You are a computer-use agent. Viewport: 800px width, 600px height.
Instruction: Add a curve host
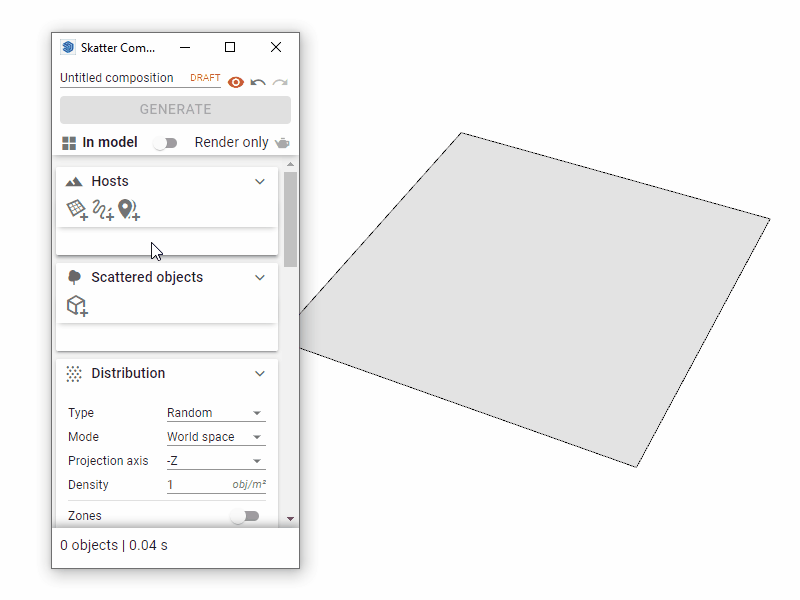[103, 210]
